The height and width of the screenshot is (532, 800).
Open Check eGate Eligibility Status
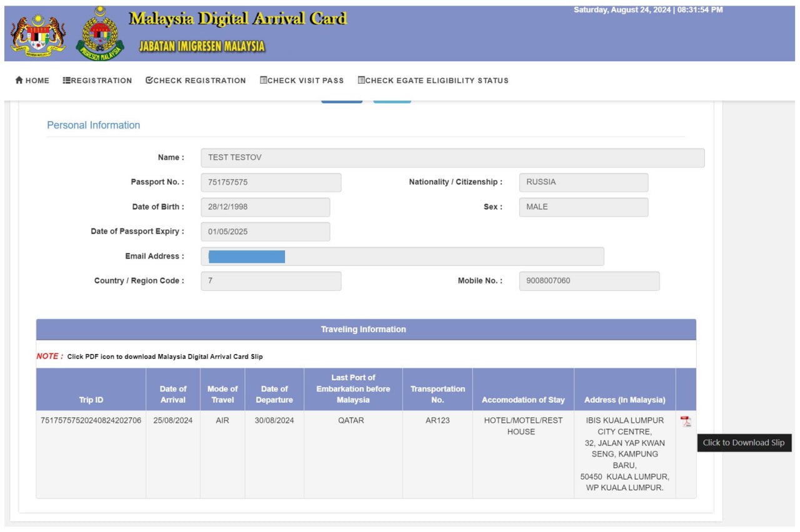[433, 81]
